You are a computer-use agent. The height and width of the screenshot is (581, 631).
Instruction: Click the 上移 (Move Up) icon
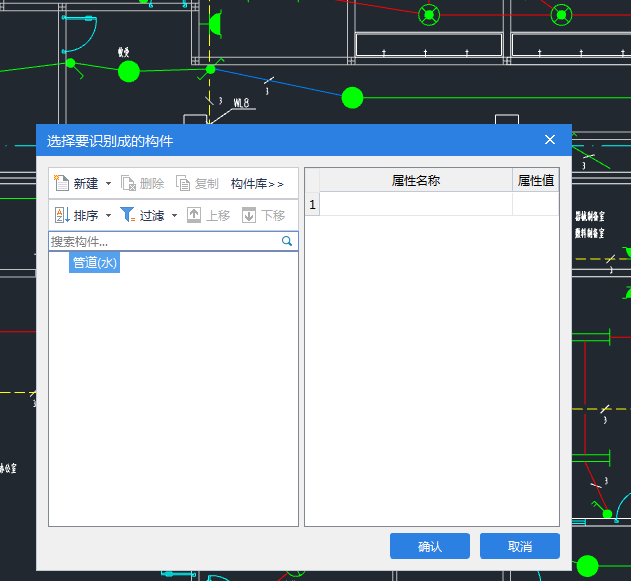click(194, 215)
